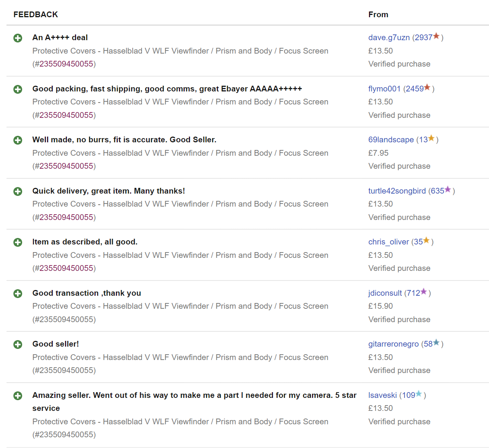Click purple star next to jdiconsult score
The image size is (489, 448).
point(424,292)
